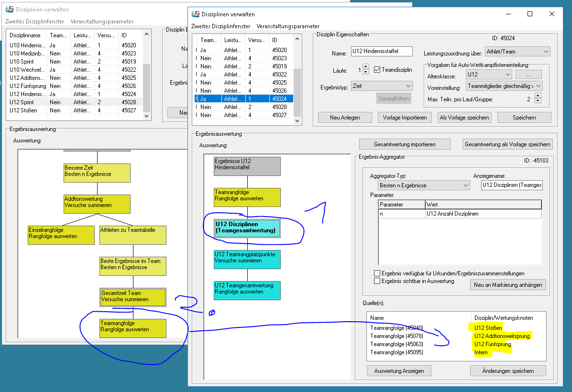Select the Gesamtzeit Team node
This screenshot has height=392, width=572.
[133, 297]
